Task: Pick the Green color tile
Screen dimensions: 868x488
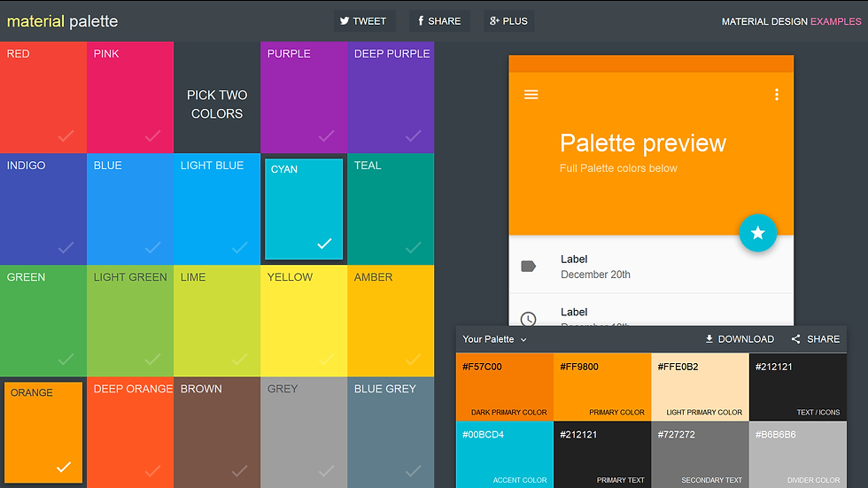Action: pos(43,321)
